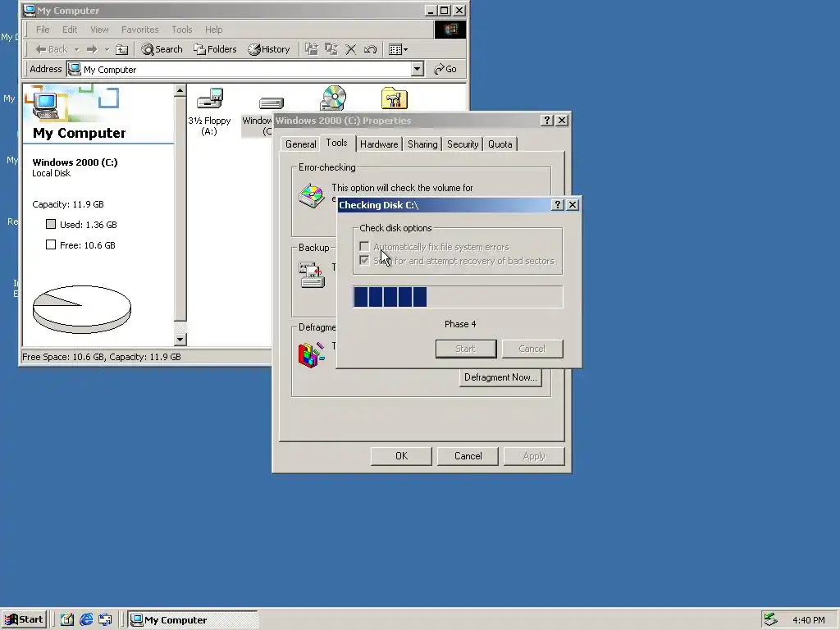Toggle Scan for bad sectors recovery checkbox
840x630 pixels.
point(364,260)
